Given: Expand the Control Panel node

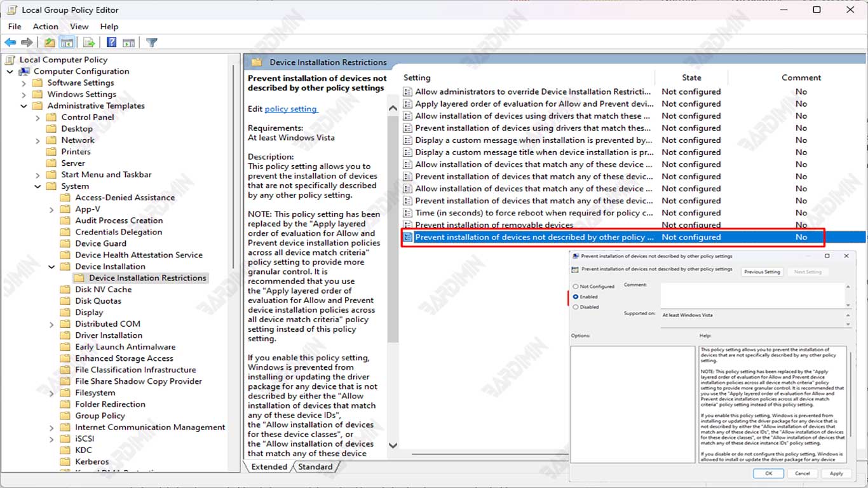Looking at the screenshot, I should tap(38, 118).
